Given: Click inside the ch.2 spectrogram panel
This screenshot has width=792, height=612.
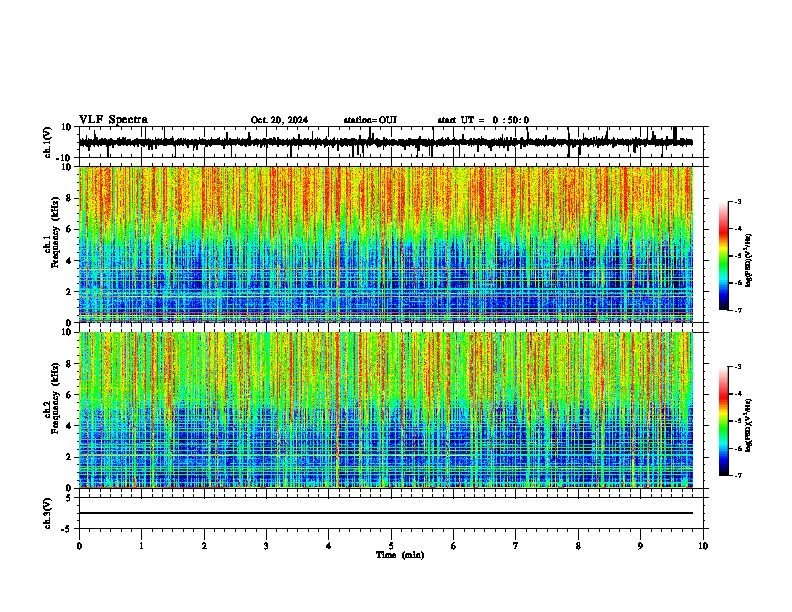Looking at the screenshot, I should tap(386, 410).
